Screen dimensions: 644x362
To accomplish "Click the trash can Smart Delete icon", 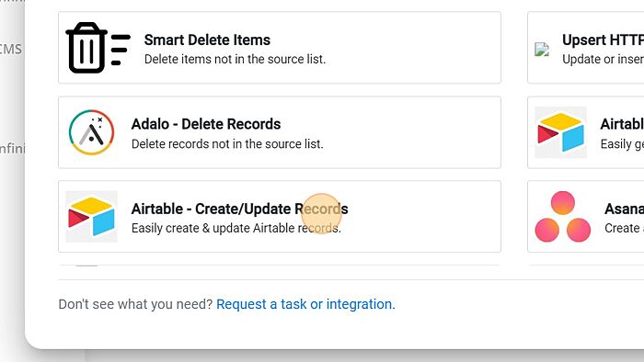I will click(x=98, y=48).
